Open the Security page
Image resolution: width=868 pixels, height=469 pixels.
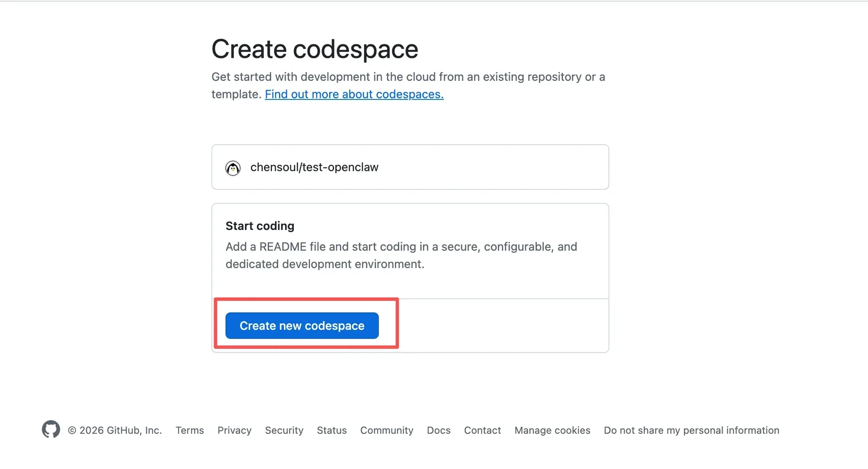click(284, 430)
